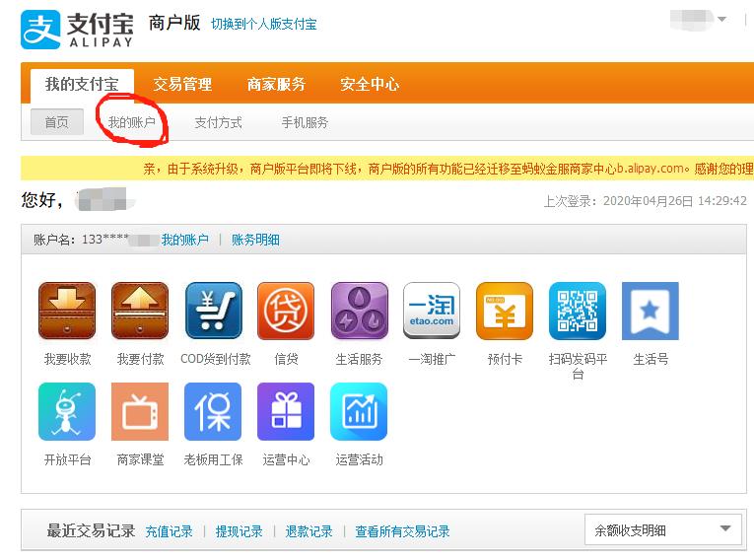
Task: Open the 提现记录 link
Action: [239, 531]
